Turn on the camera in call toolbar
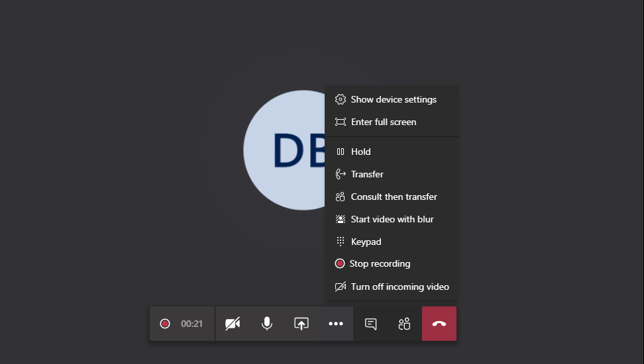Image resolution: width=644 pixels, height=364 pixels. coord(233,324)
